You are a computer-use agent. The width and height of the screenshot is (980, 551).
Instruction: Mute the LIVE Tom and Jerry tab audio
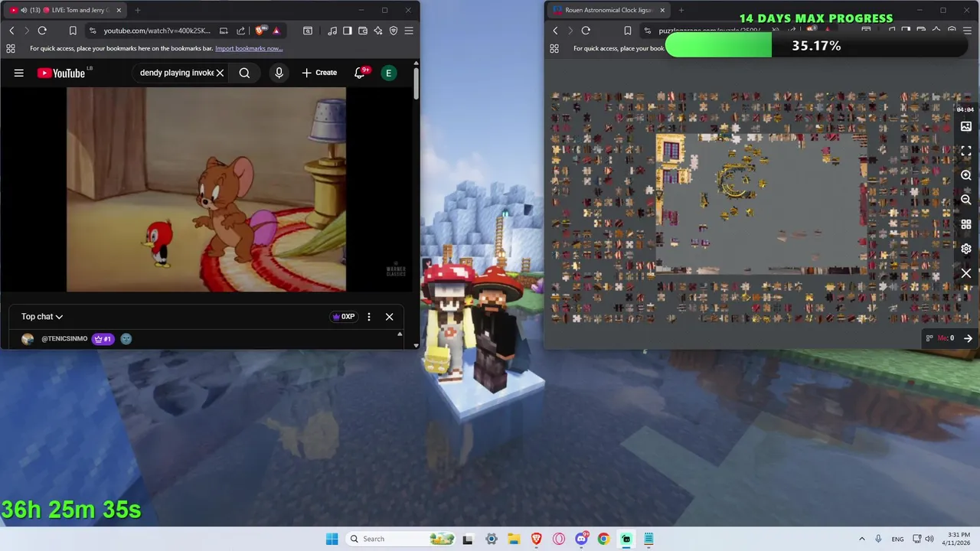[24, 10]
